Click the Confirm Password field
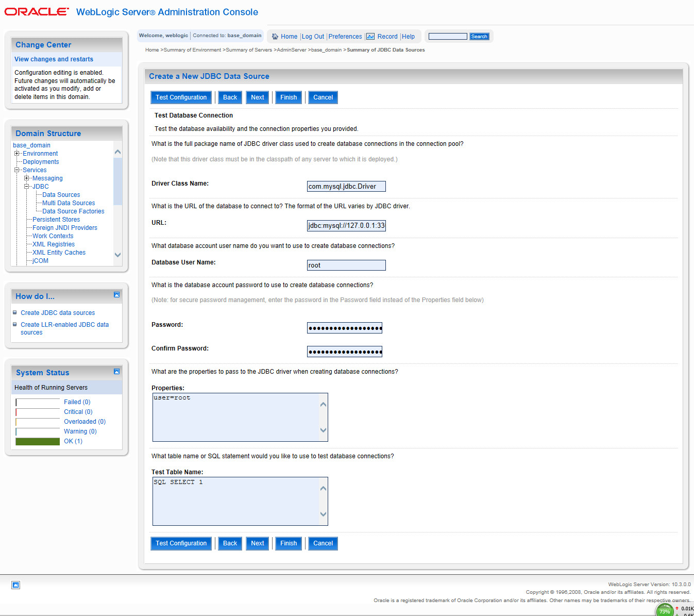Screen dimensions: 694x616 coord(345,352)
